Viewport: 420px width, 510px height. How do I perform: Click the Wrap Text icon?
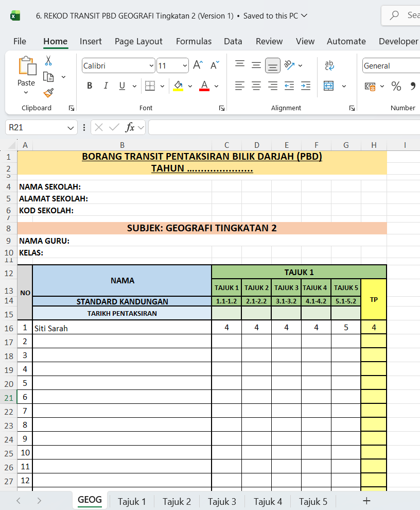[x=329, y=65]
